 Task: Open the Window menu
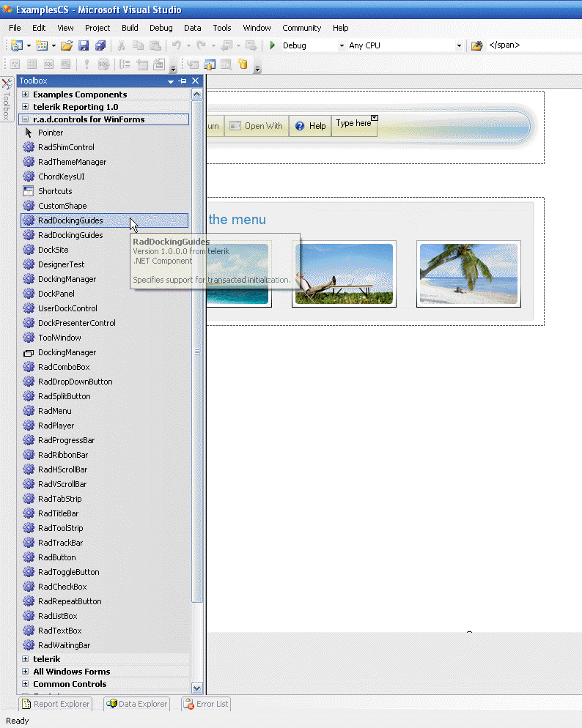(257, 28)
